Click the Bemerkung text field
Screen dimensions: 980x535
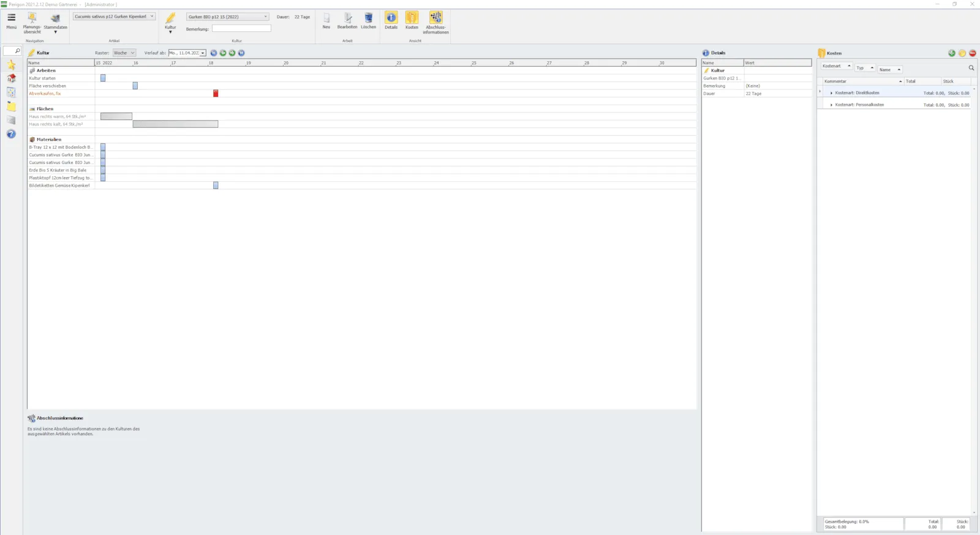pyautogui.click(x=241, y=28)
